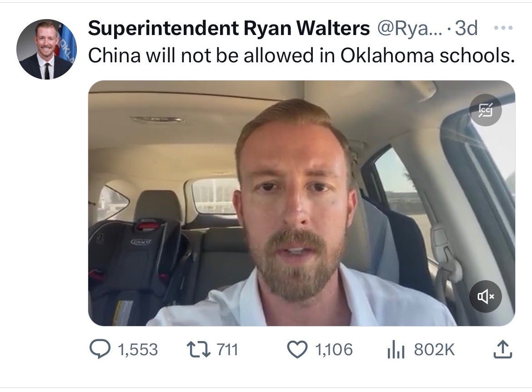Open the three-dot more options menu

coord(503,28)
